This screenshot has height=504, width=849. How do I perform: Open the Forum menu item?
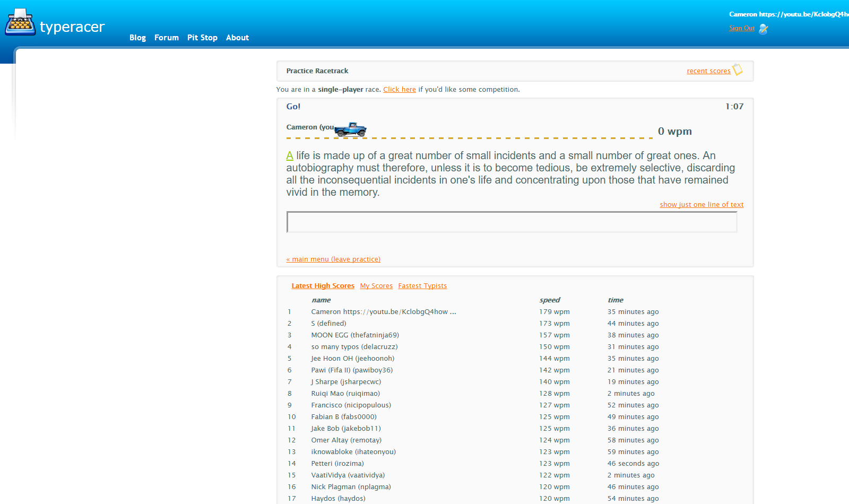point(167,38)
